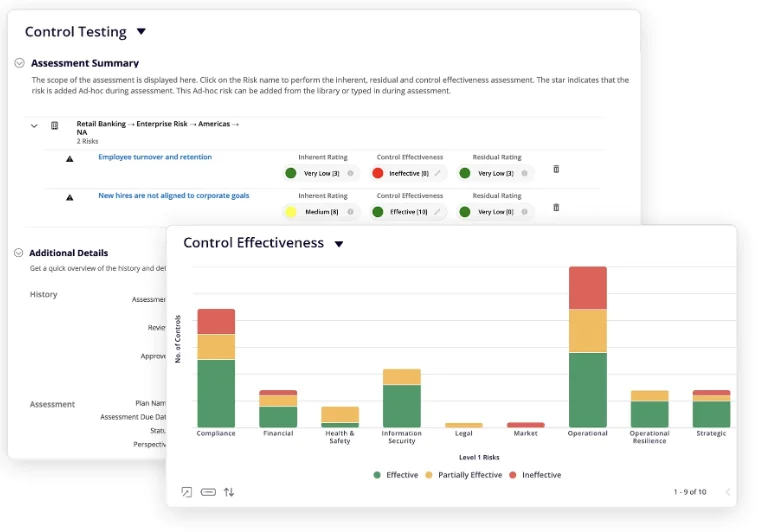Delete the Employee turnover and retention risk
This screenshot has width=763, height=532.
[556, 169]
